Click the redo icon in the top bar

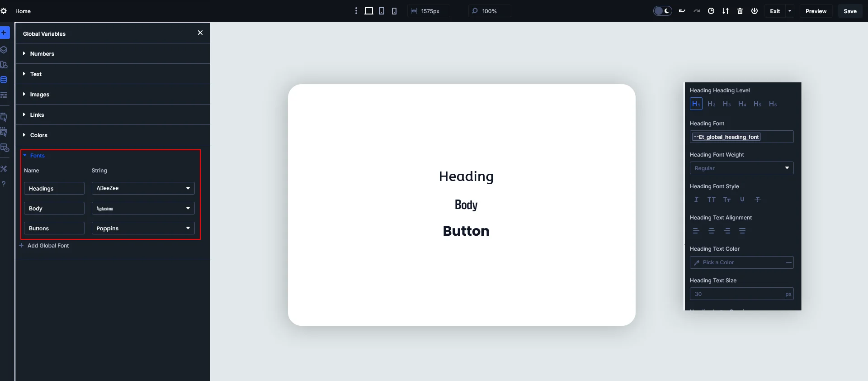point(697,11)
